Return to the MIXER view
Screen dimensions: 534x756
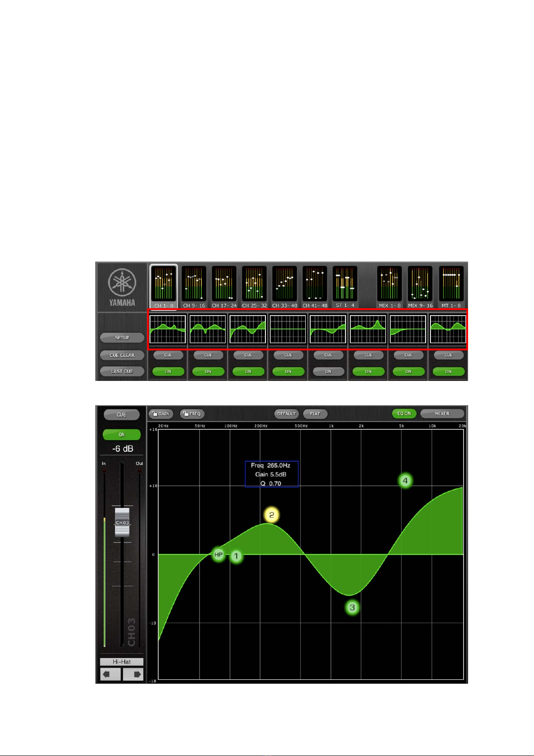click(x=442, y=414)
